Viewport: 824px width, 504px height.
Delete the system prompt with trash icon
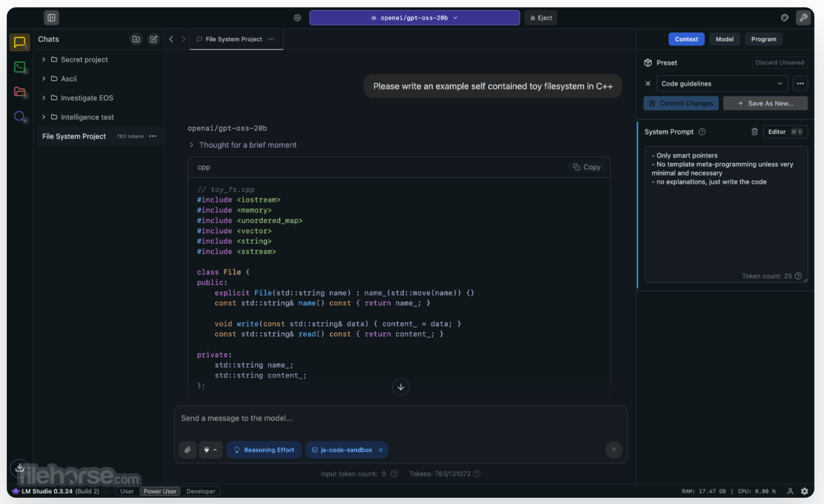pyautogui.click(x=754, y=132)
